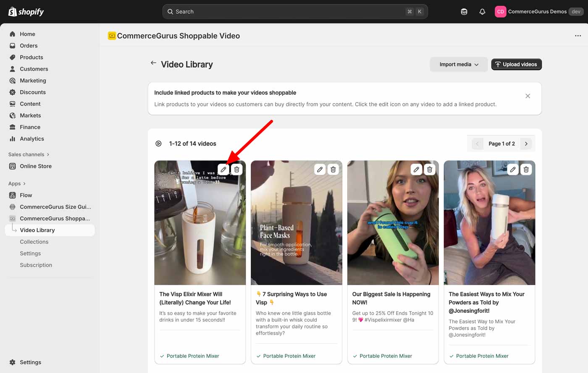The image size is (588, 373).
Task: Delete the Plant-Based Face Masks video
Action: tap(333, 169)
